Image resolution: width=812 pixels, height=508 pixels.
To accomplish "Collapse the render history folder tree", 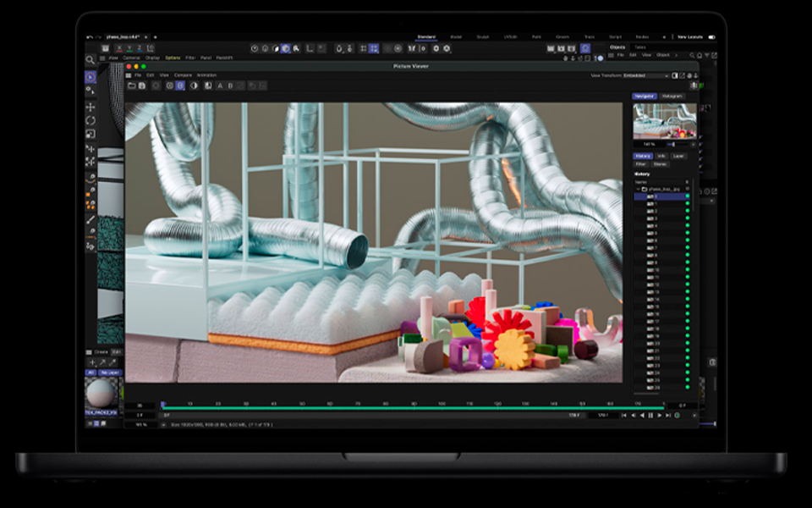I will [639, 189].
